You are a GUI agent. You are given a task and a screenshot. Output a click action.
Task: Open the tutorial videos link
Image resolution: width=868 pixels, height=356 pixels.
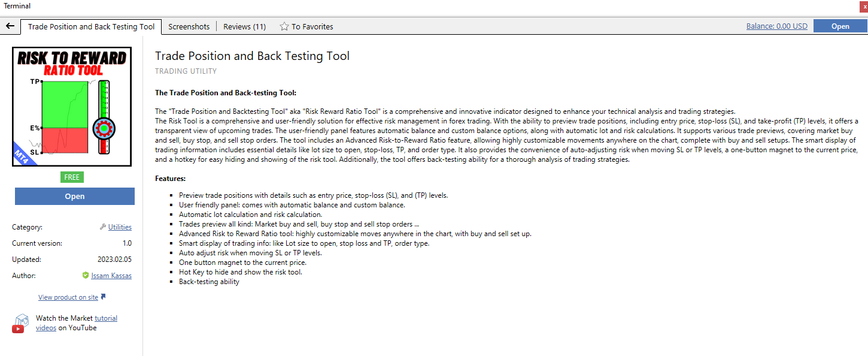tap(105, 318)
